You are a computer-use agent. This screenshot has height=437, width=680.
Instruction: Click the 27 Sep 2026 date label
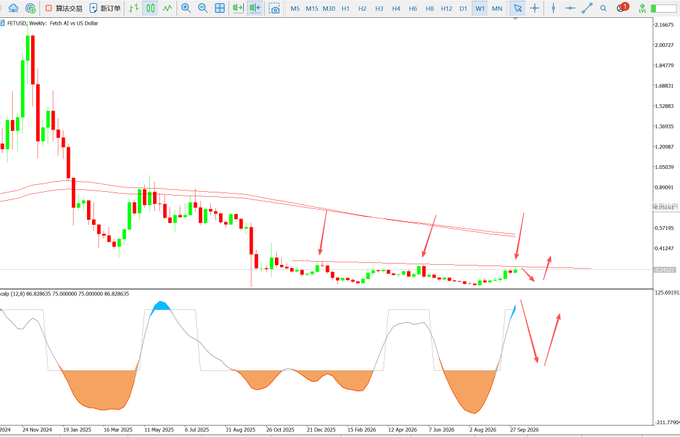524,430
